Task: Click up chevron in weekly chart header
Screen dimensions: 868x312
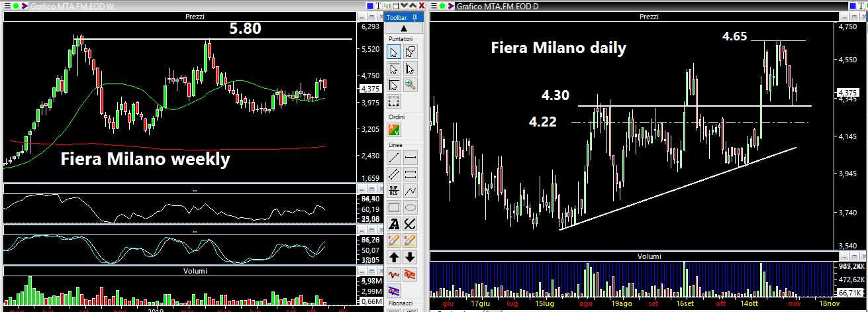Action: [412, 5]
